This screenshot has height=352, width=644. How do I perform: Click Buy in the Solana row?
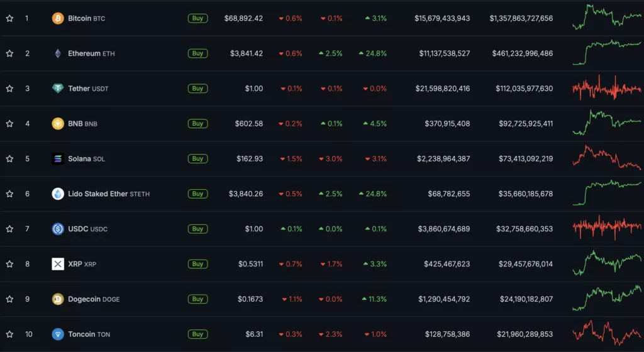point(197,158)
